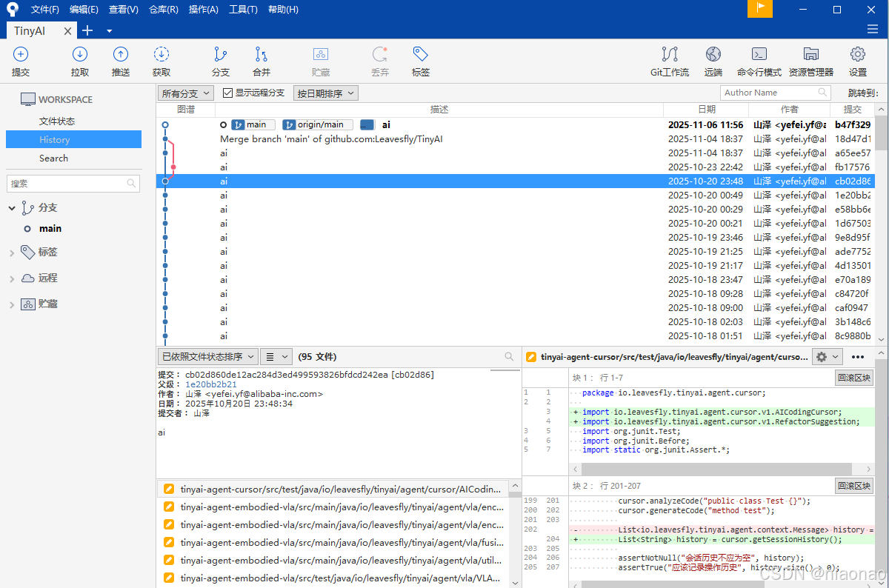Click the yellow flag notification icon
Screen dimensions: 889x588
(760, 9)
